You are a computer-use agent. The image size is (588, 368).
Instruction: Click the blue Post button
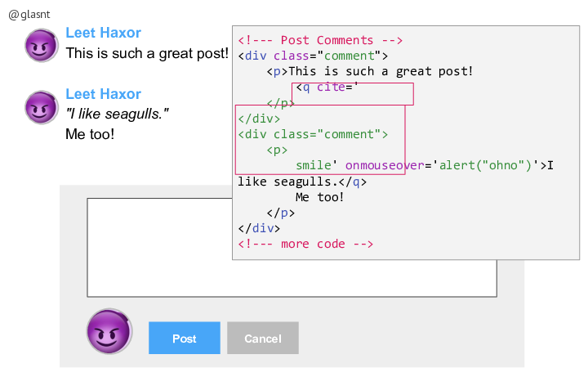(x=184, y=338)
